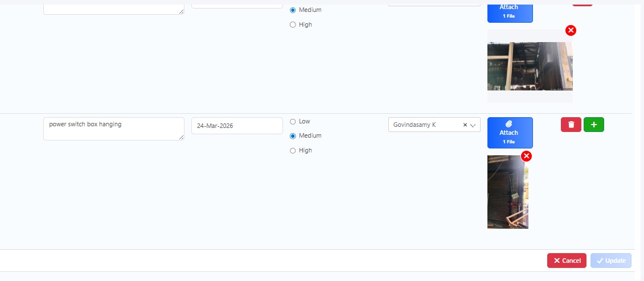Viewport: 644px width, 281px height.
Task: Select High priority for power switch box row
Action: coord(293,151)
